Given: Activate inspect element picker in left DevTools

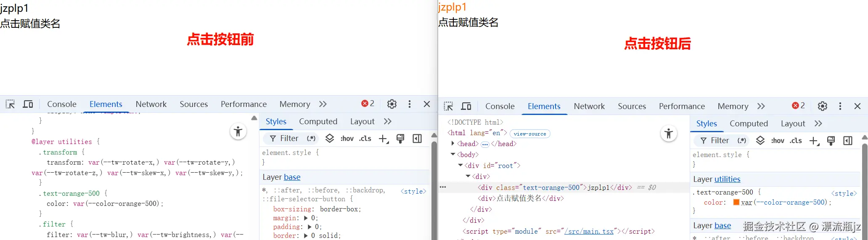Looking at the screenshot, I should (10, 104).
